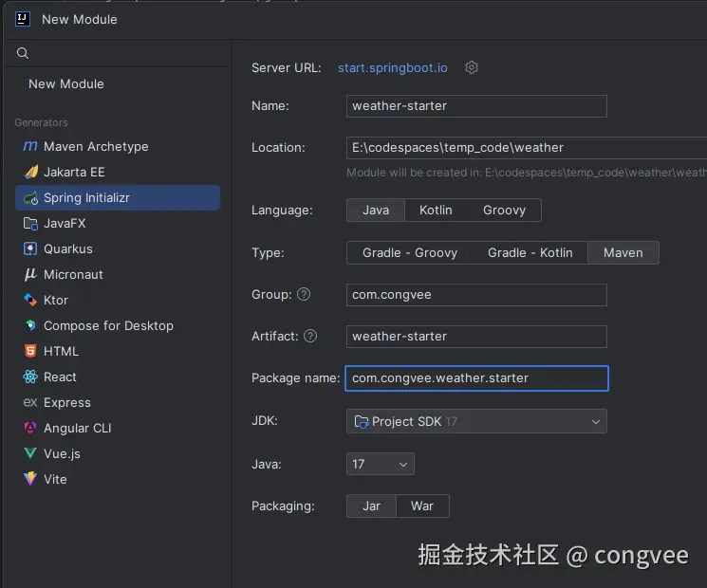Choose Gradle - Groovy build type

tap(410, 253)
